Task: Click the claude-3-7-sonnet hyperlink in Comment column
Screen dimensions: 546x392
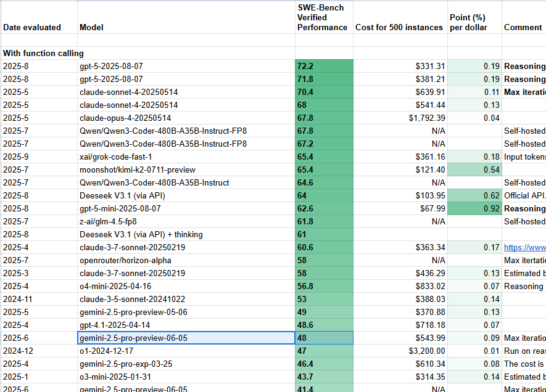Action: 524,247
